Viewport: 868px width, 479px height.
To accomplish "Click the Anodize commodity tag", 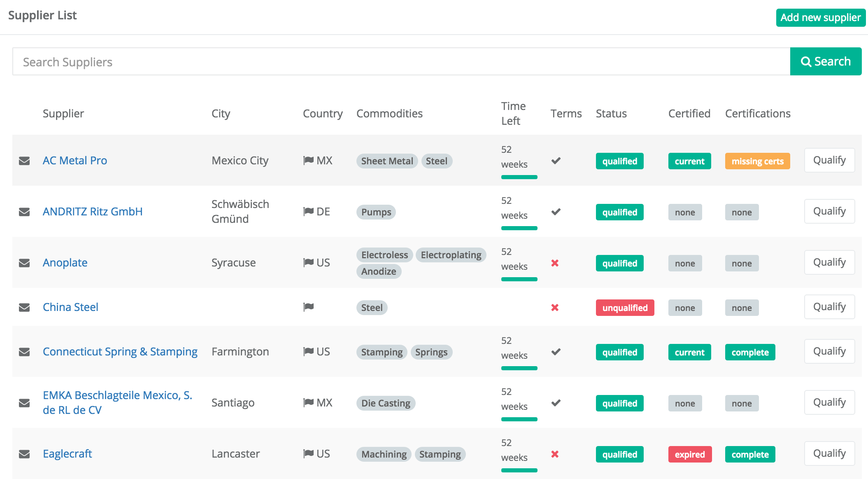I will click(x=379, y=271).
